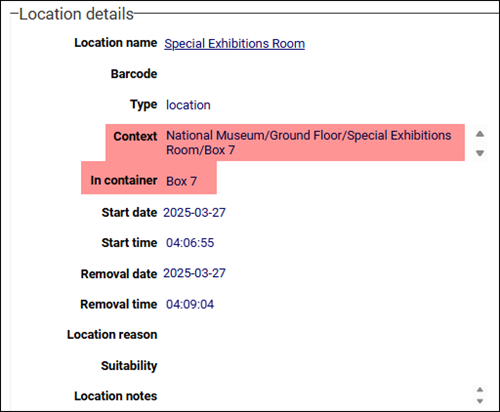Click the Location details group heading
Image resolution: width=500 pixels, height=412 pixels.
[x=76, y=14]
